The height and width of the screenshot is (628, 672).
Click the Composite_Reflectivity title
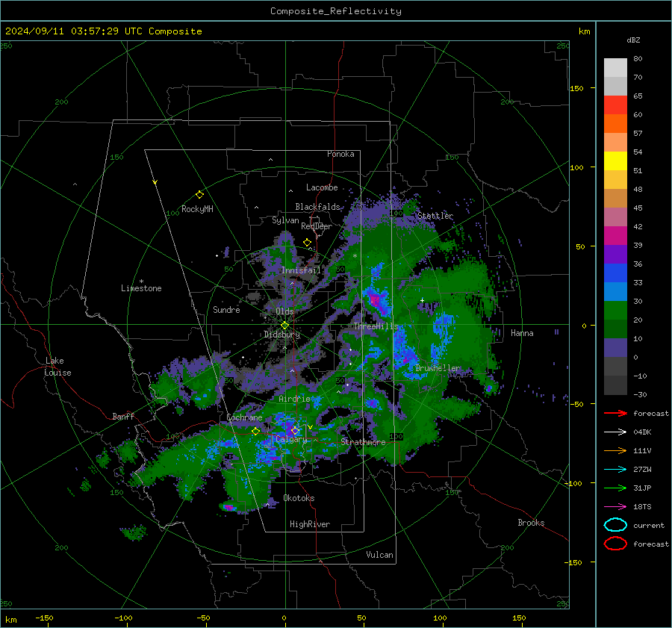coord(336,11)
